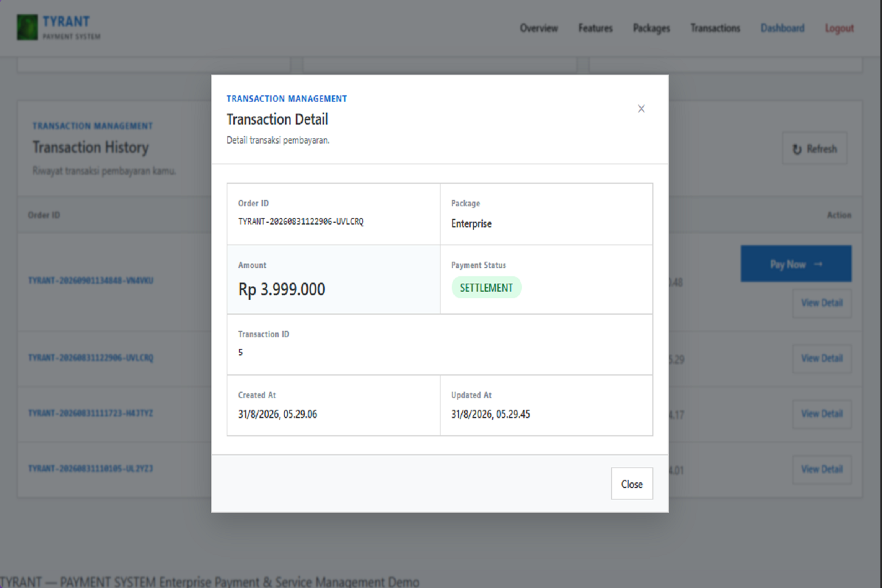The image size is (882, 588).
Task: Go to Features in the navigation
Action: coord(595,28)
